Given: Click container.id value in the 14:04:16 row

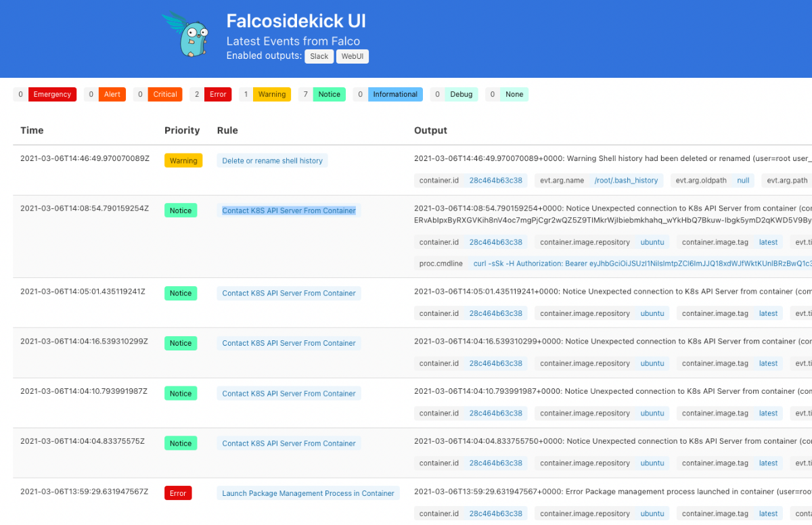Looking at the screenshot, I should [496, 364].
